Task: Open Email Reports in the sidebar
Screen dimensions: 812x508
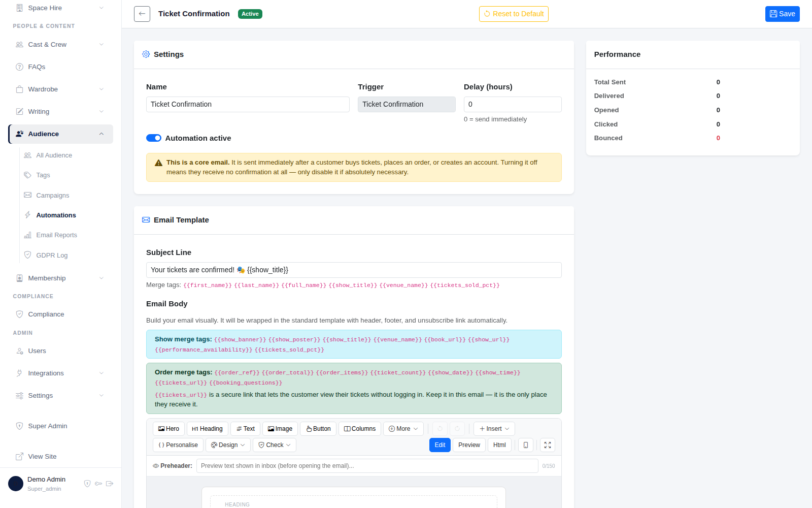Action: point(56,235)
